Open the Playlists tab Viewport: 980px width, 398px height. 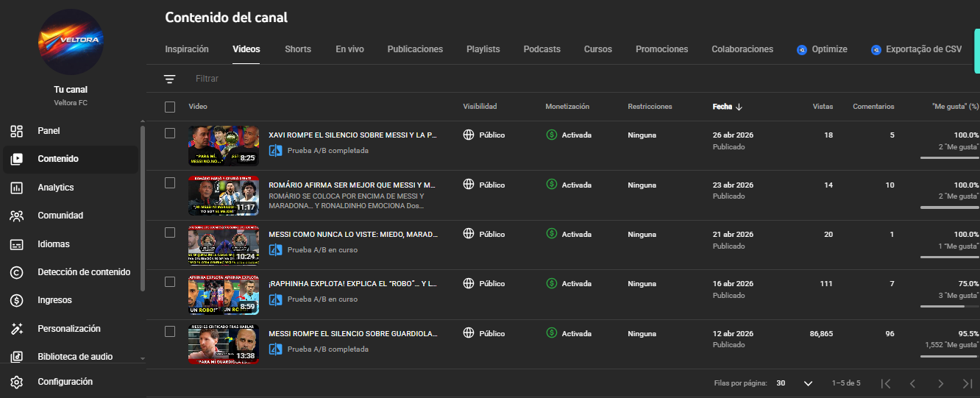pos(483,49)
